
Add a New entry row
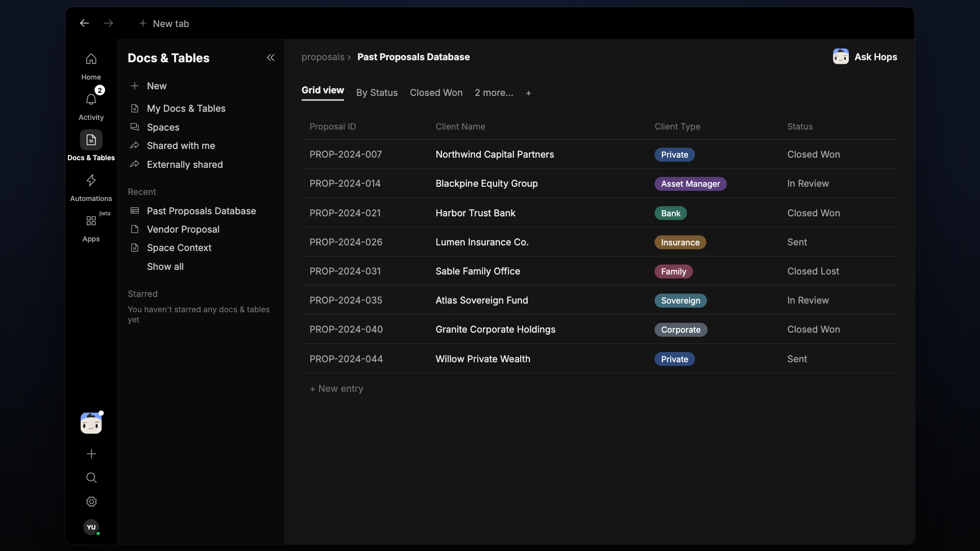pos(336,388)
